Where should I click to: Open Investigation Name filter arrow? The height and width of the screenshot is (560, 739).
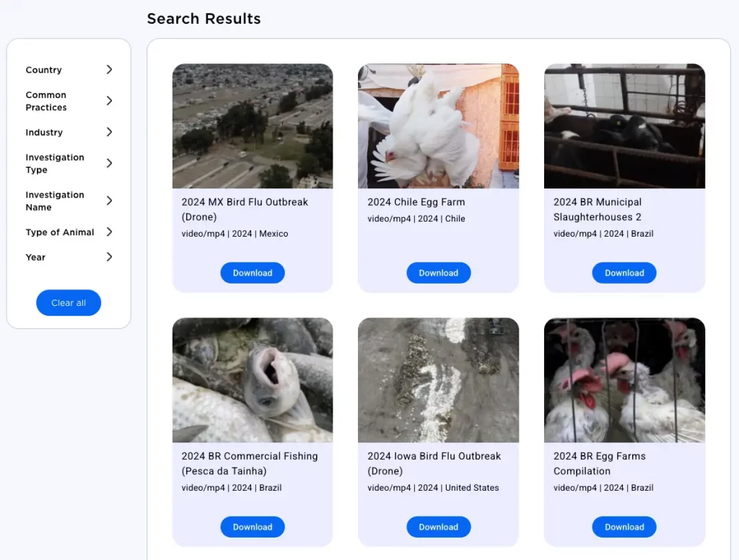[x=109, y=201]
